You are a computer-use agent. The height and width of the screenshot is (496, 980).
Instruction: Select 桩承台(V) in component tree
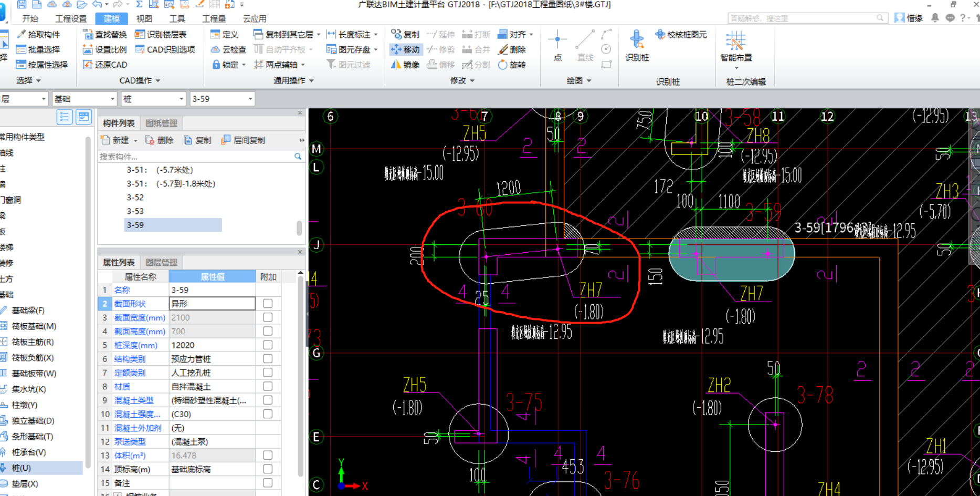pos(29,452)
